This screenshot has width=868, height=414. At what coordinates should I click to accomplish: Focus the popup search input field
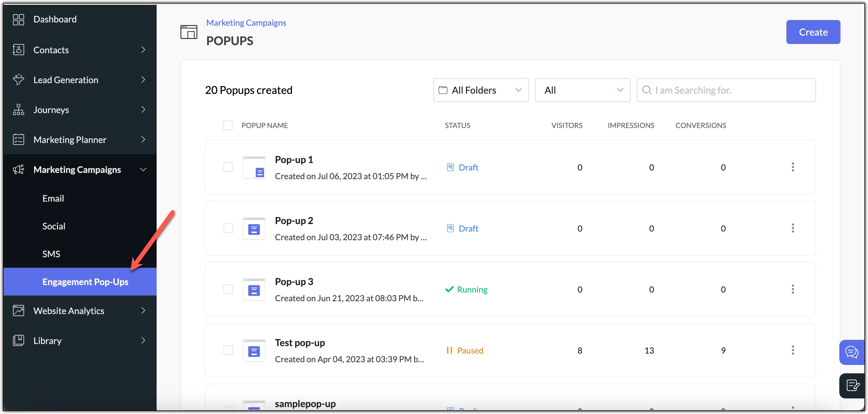coord(726,90)
